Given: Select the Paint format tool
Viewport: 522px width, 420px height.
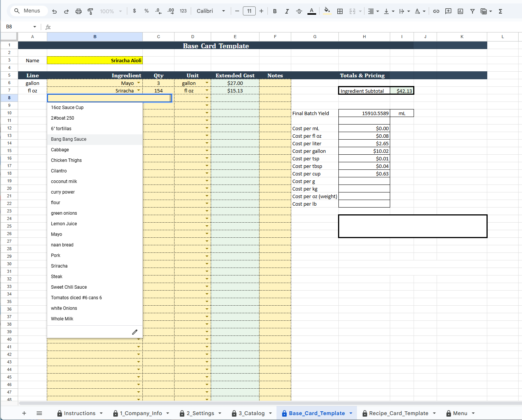Looking at the screenshot, I should [x=90, y=11].
